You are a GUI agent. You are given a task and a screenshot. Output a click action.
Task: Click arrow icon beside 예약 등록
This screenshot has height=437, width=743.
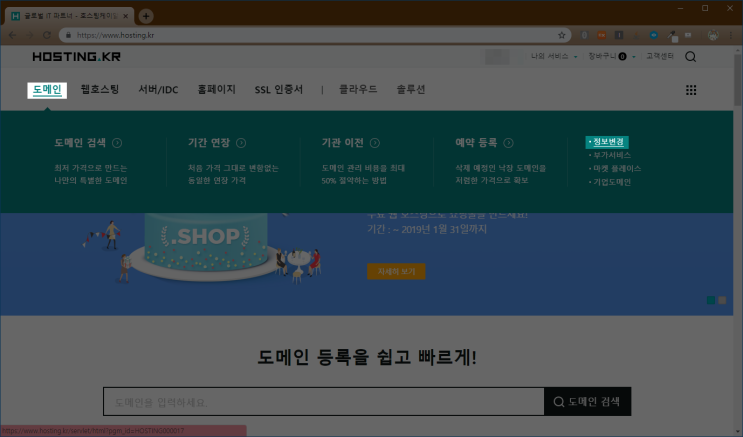(508, 143)
